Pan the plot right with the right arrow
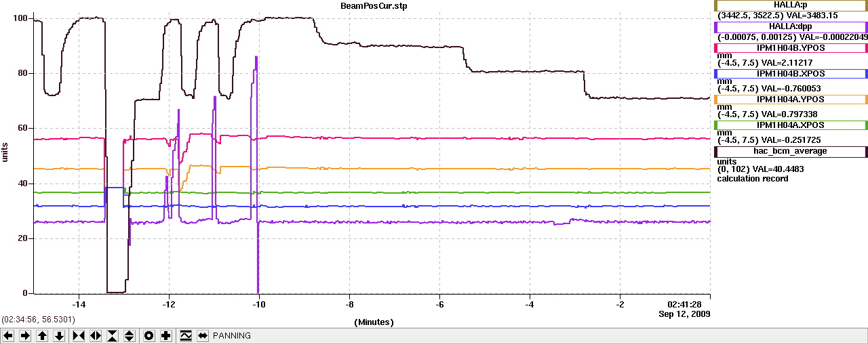Viewport: 868px width, 344px height. click(x=25, y=336)
